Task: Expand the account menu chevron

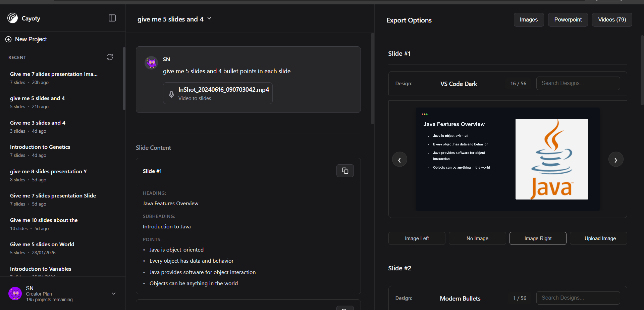Action: [x=114, y=294]
